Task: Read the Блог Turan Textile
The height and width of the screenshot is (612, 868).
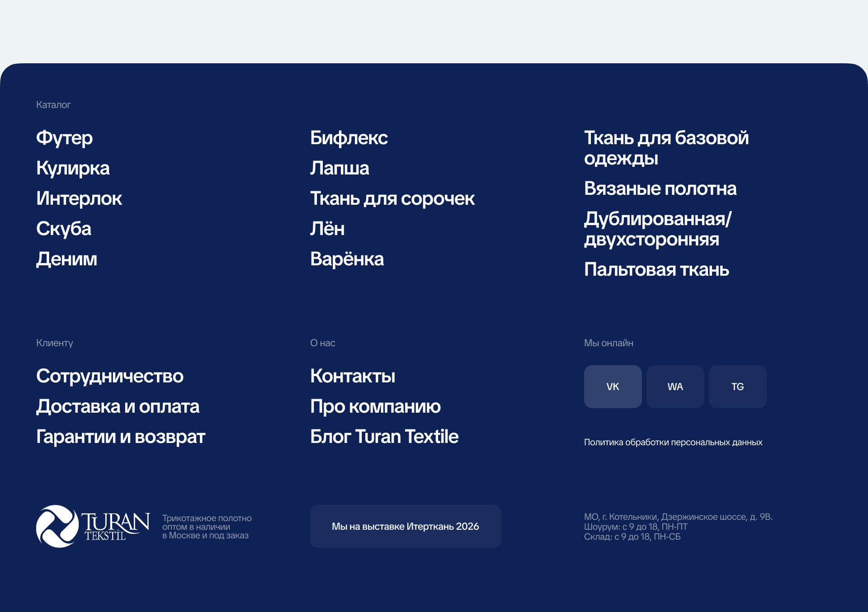Action: [384, 437]
